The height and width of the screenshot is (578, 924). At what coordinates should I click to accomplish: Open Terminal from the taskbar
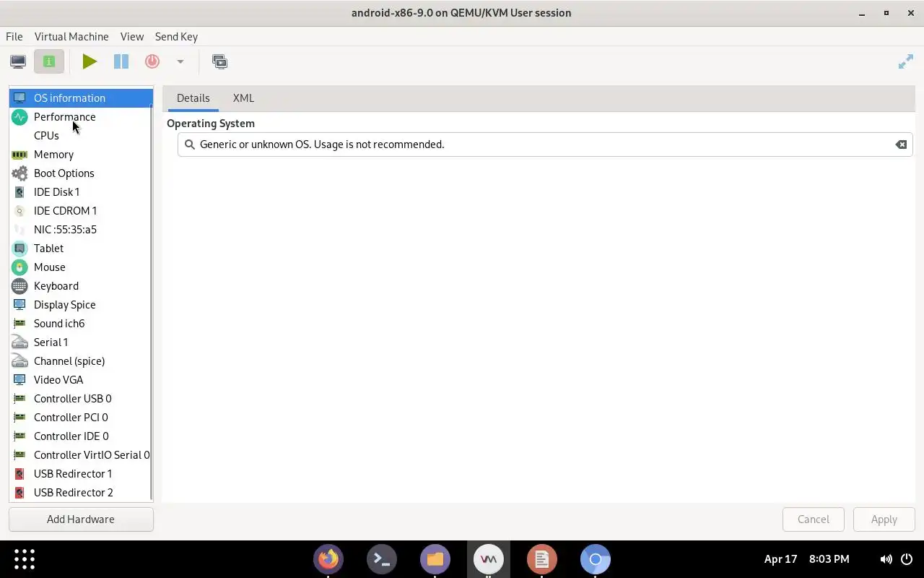[382, 558]
